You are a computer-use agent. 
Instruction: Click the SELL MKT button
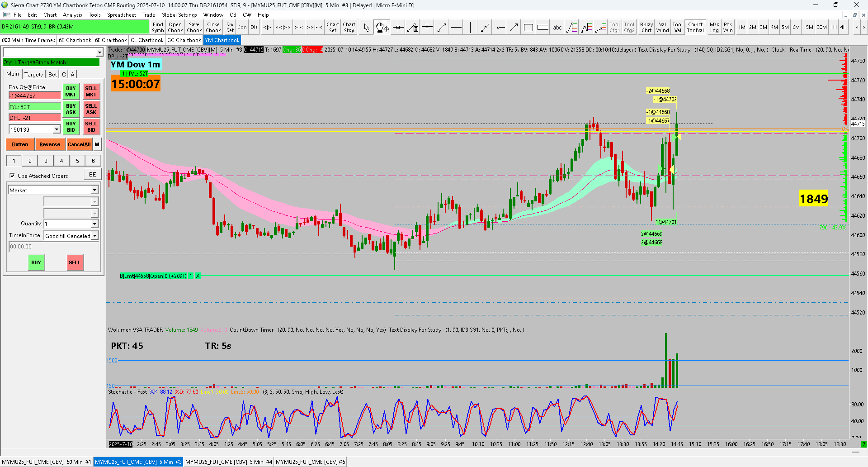click(x=91, y=92)
